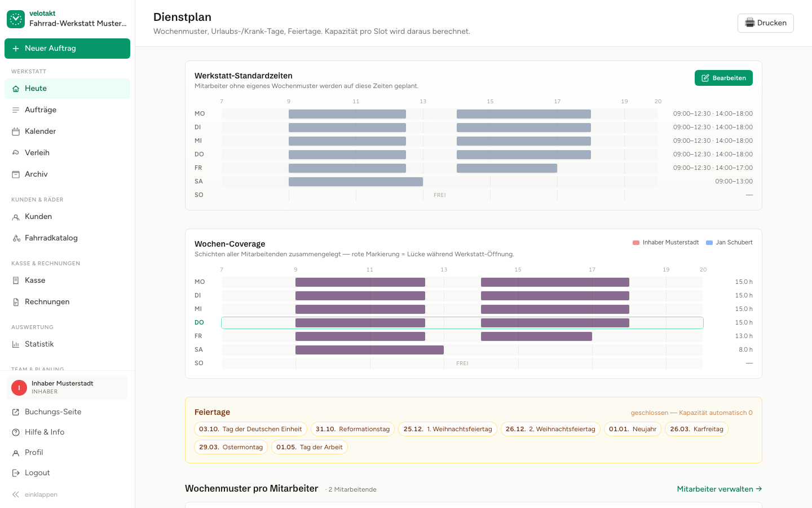Screen dimensions: 812x508
Task: Create a new order via Neuer Auftrag
Action: pyautogui.click(x=67, y=49)
